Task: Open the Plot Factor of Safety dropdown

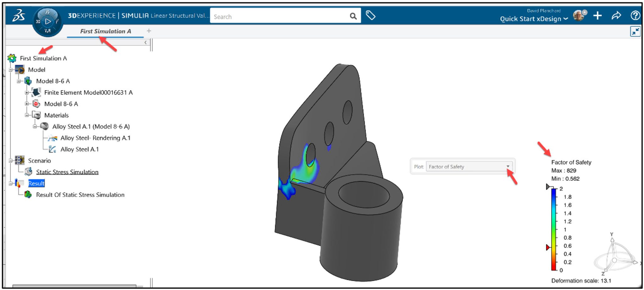Action: 508,167
